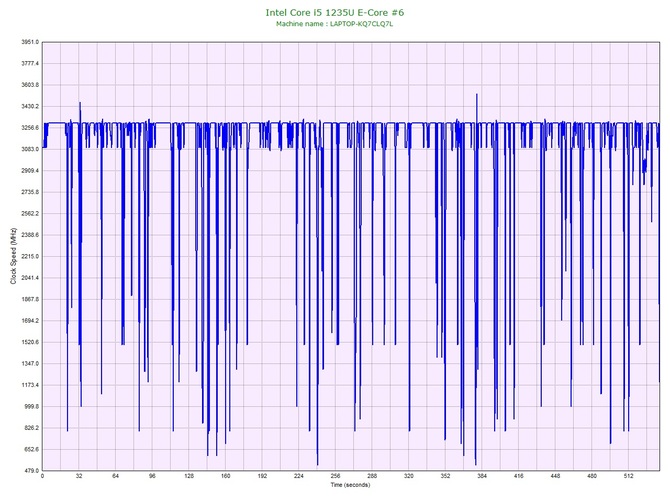Click the 999.8 y-axis value
Viewport: 670px width, 502px height.
[x=31, y=407]
